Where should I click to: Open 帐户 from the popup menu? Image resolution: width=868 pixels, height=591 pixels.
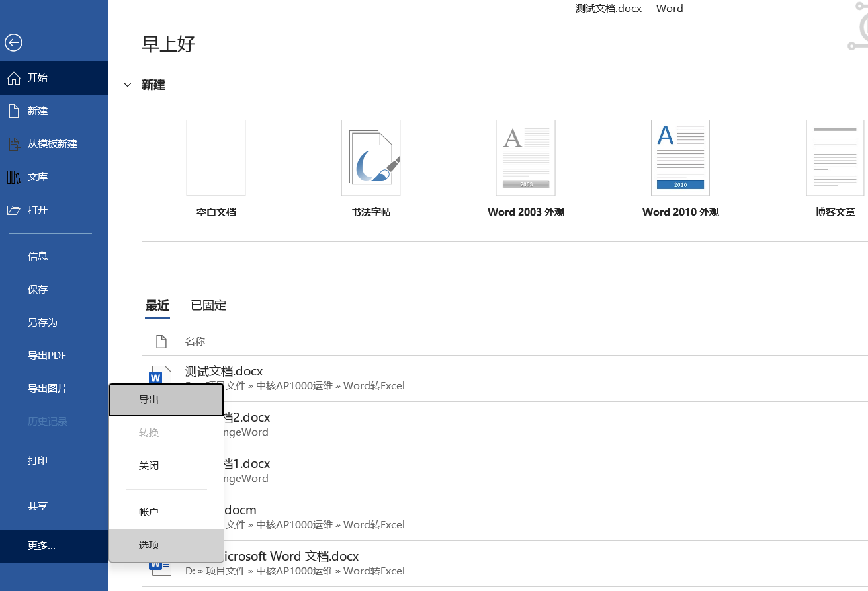click(166, 512)
